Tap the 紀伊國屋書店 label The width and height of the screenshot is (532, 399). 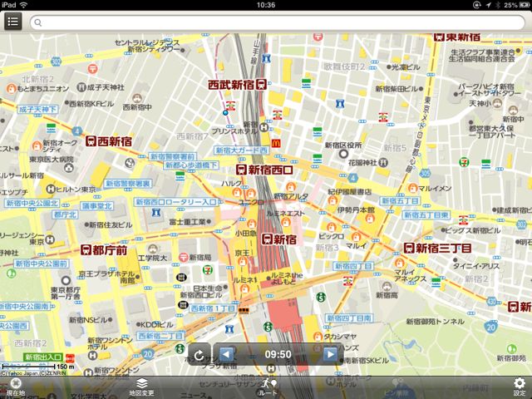point(349,192)
